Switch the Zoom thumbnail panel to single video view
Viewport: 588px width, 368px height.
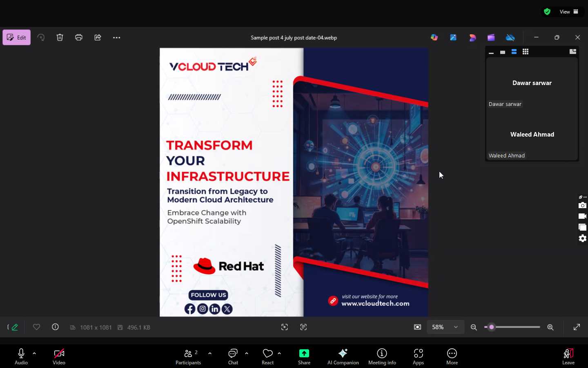pos(503,52)
